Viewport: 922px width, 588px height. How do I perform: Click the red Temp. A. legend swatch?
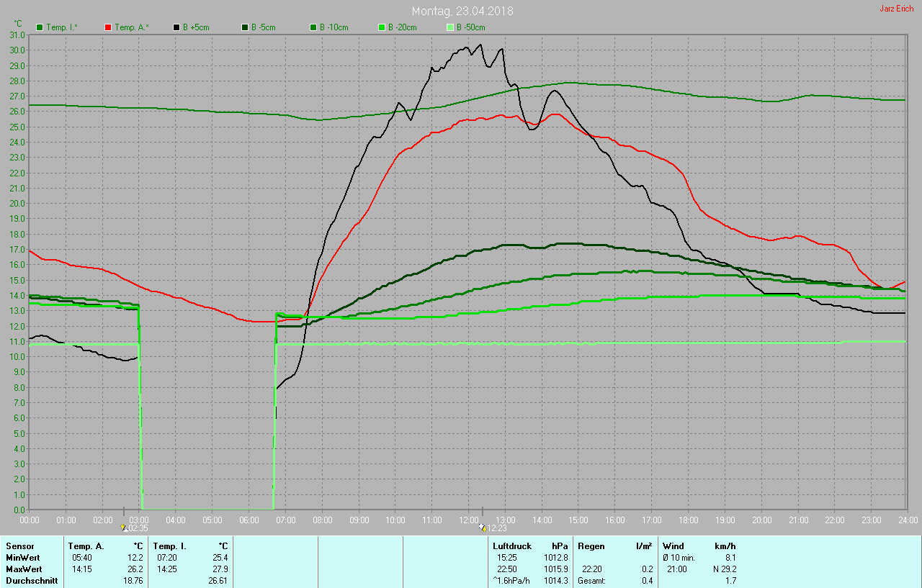108,27
